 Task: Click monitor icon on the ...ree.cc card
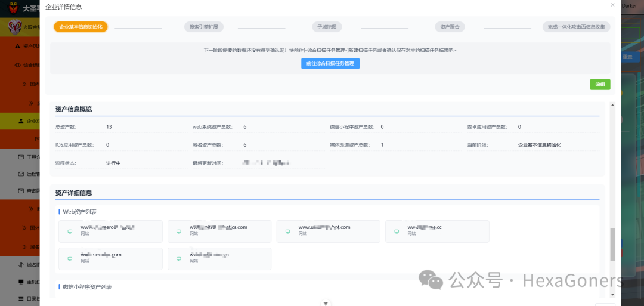point(397,231)
